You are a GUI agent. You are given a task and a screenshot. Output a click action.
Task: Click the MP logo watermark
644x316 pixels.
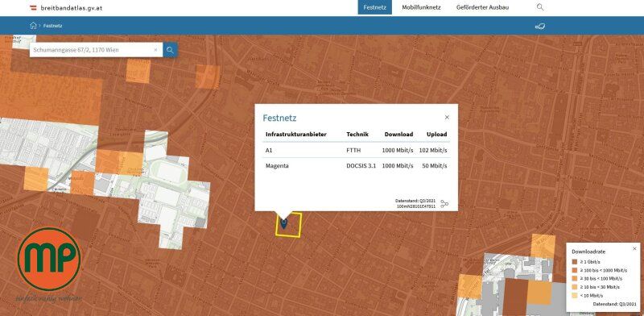(x=49, y=260)
